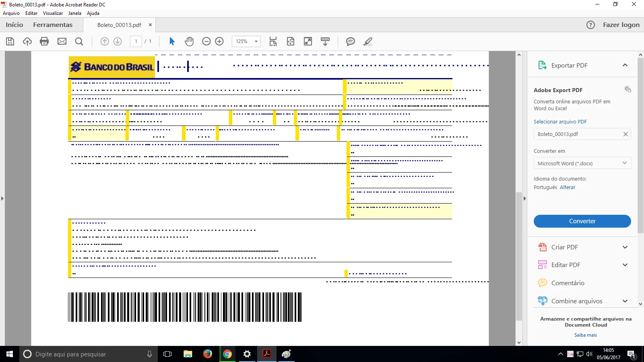Open the find text magnifier

pyautogui.click(x=79, y=41)
